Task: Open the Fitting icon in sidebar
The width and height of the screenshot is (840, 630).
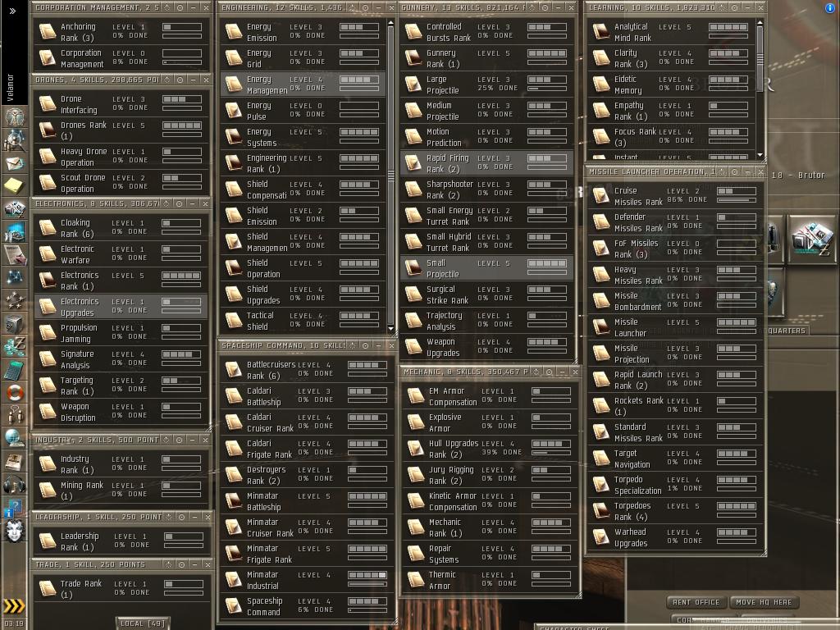Action: [15, 208]
